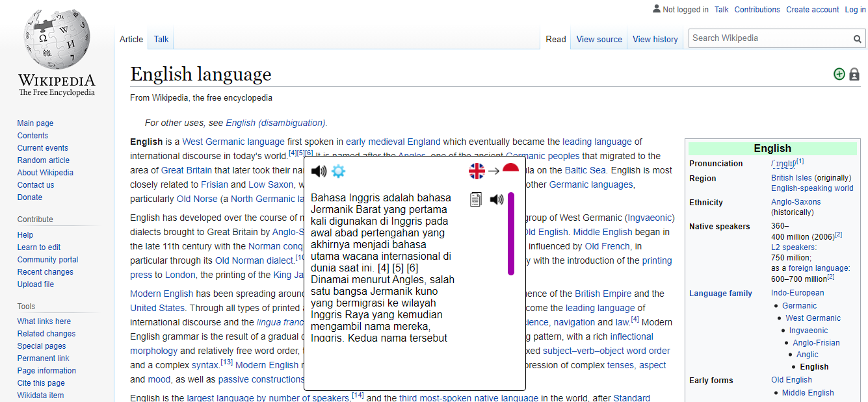The height and width of the screenshot is (402, 868).
Task: Play translated text audio speaker icon
Action: [497, 199]
